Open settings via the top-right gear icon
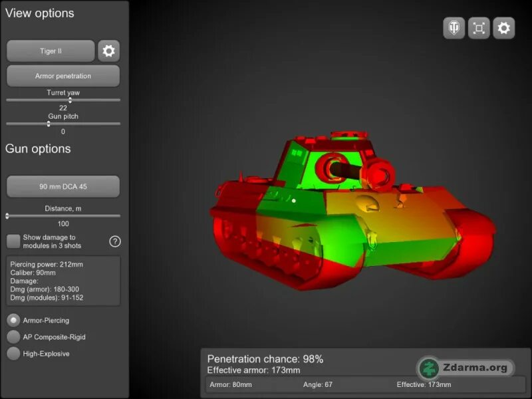The image size is (532, 399). point(503,28)
